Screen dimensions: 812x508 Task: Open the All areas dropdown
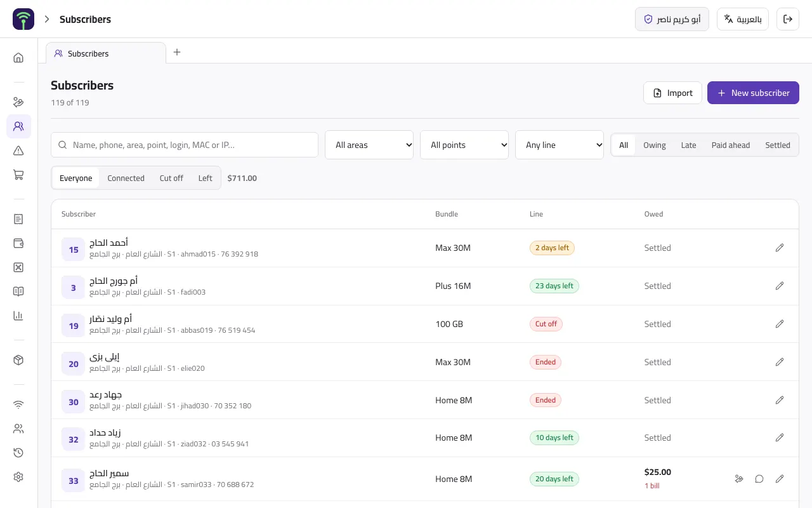click(x=369, y=145)
